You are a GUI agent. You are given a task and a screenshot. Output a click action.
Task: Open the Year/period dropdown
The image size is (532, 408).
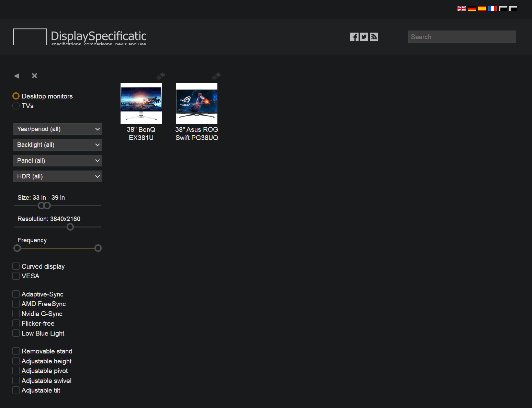pyautogui.click(x=58, y=129)
